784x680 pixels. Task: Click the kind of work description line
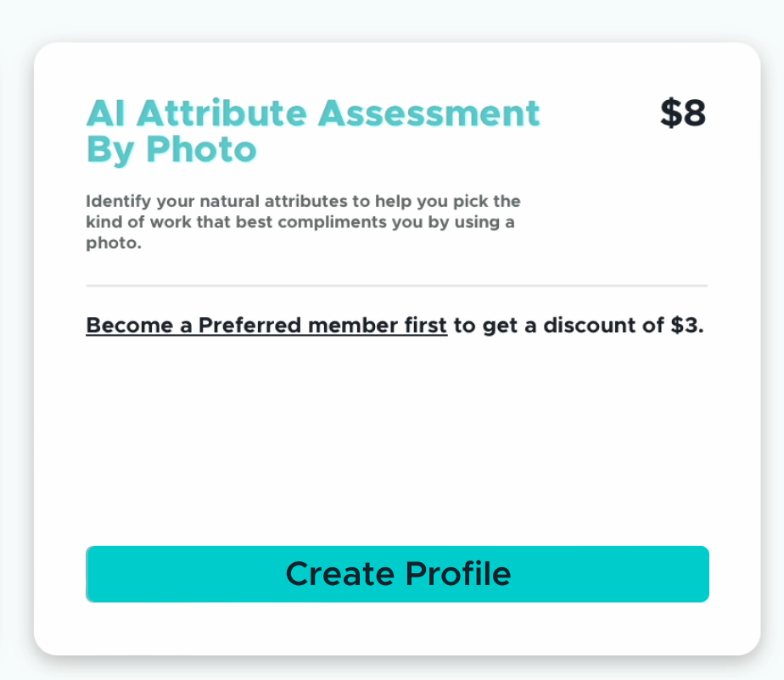click(300, 222)
